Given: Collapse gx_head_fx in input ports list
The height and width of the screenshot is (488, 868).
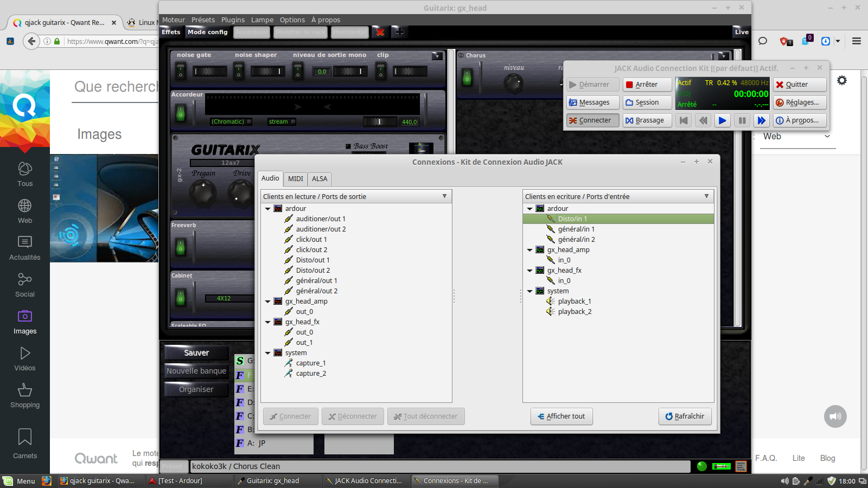Looking at the screenshot, I should (529, 271).
